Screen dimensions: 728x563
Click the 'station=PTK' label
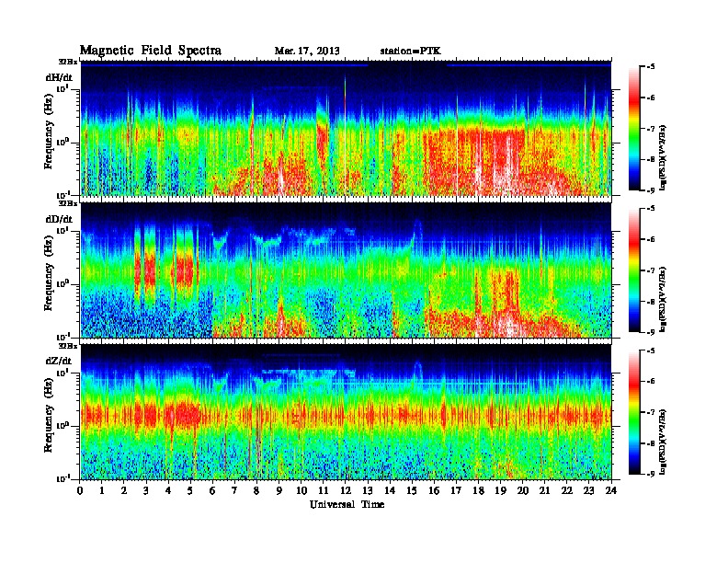coord(410,52)
